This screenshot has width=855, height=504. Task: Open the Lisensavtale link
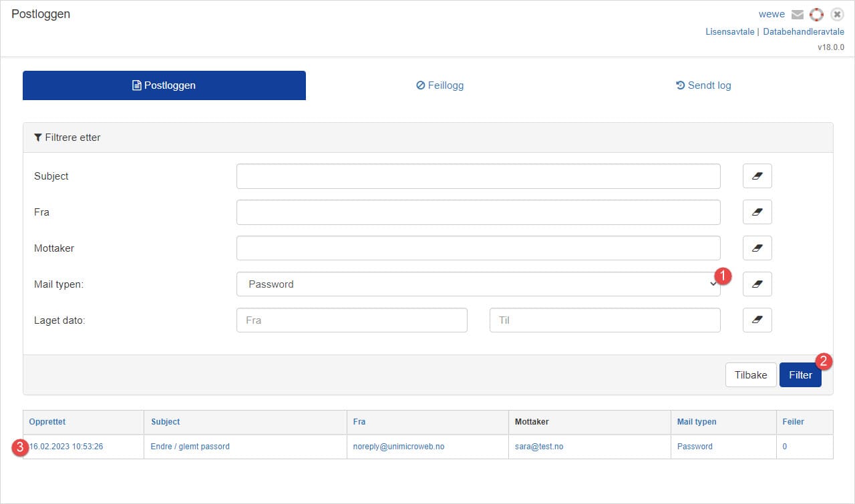(729, 31)
